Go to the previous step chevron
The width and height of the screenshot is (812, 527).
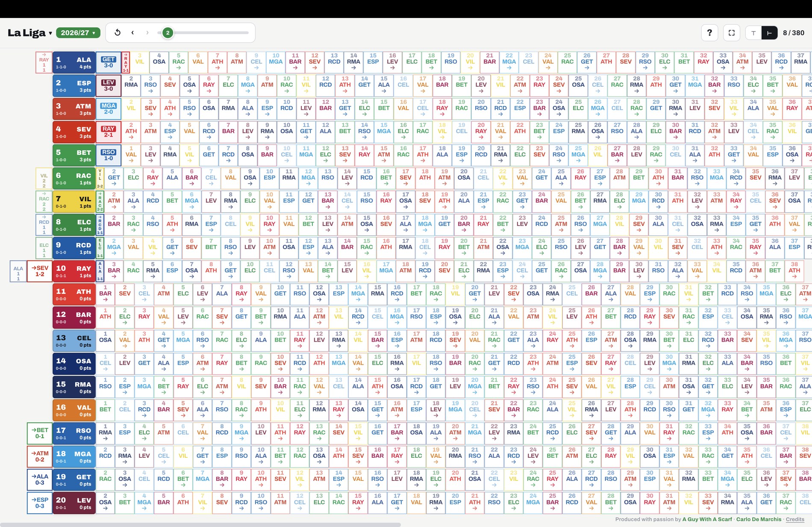(x=132, y=32)
